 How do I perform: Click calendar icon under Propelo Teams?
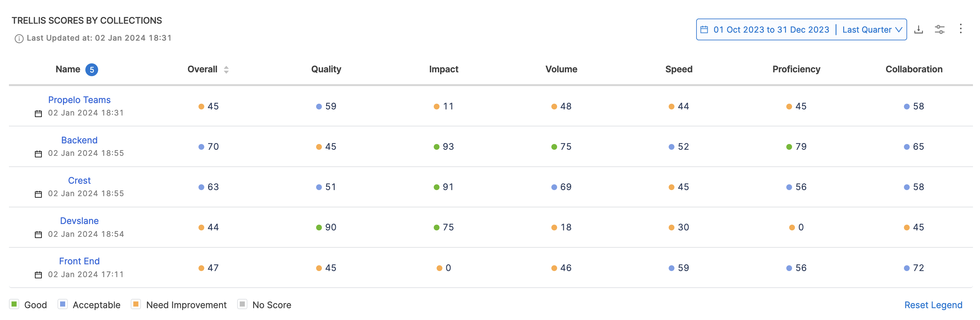pyautogui.click(x=38, y=114)
